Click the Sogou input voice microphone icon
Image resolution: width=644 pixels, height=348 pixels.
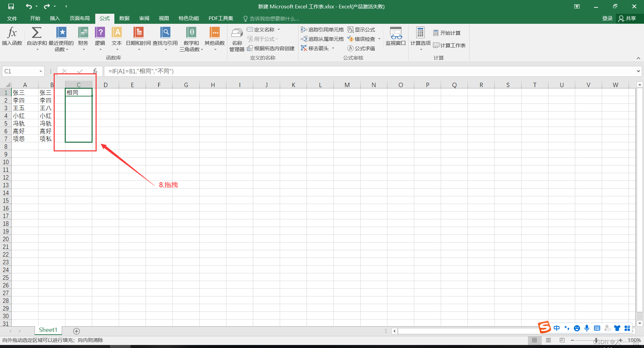pos(587,329)
